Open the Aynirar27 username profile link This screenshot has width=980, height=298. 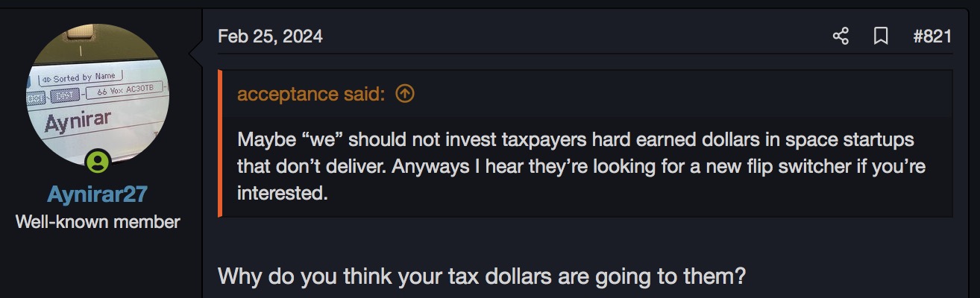tap(98, 194)
